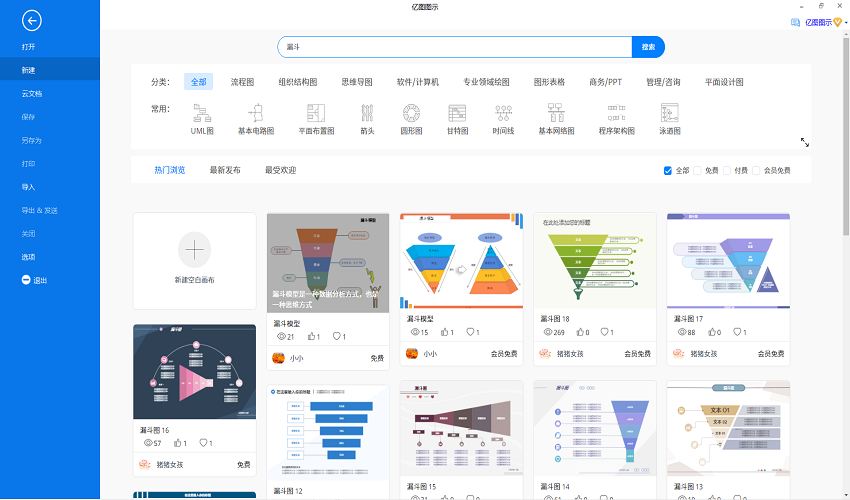Select the 基本电路图 template icon

click(256, 113)
